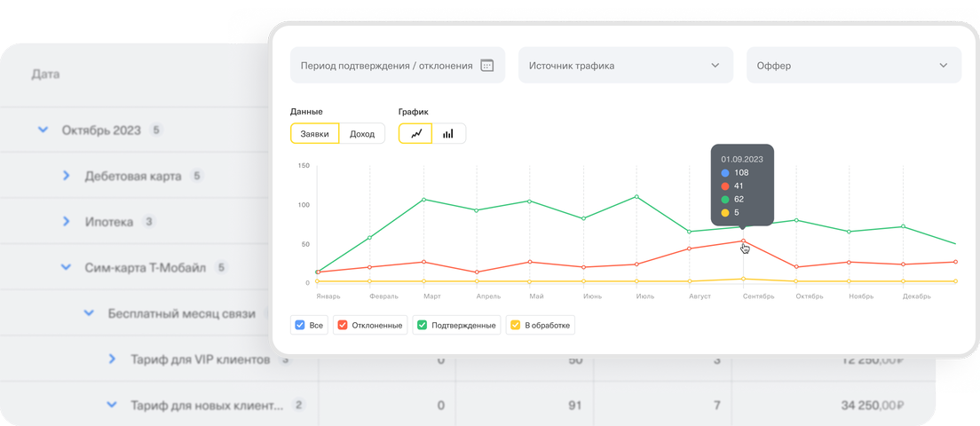The height and width of the screenshot is (426, 980).
Task: Select the Доход data tab
Action: point(362,133)
